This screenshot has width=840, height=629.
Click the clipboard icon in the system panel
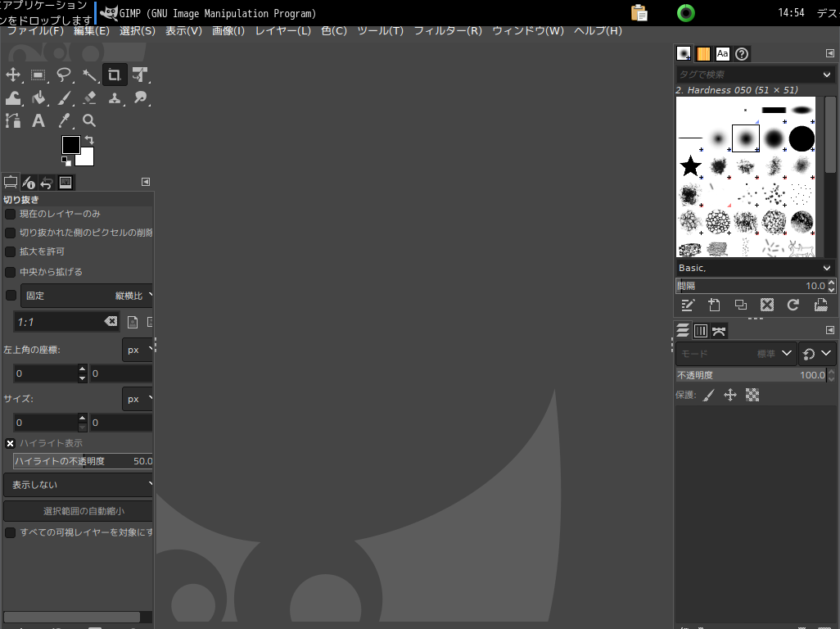point(639,13)
